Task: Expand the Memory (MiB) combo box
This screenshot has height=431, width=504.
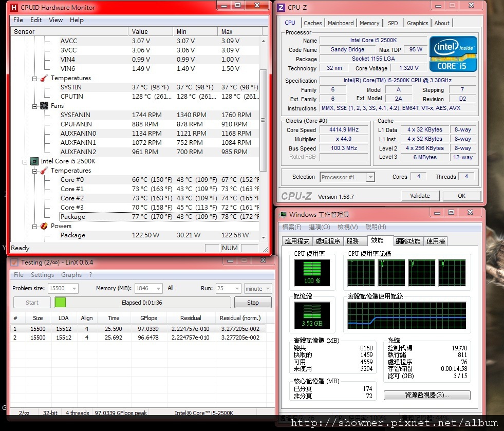Action: (x=157, y=289)
